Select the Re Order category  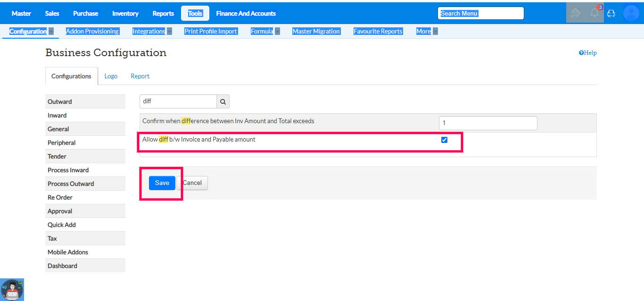pyautogui.click(x=85, y=197)
